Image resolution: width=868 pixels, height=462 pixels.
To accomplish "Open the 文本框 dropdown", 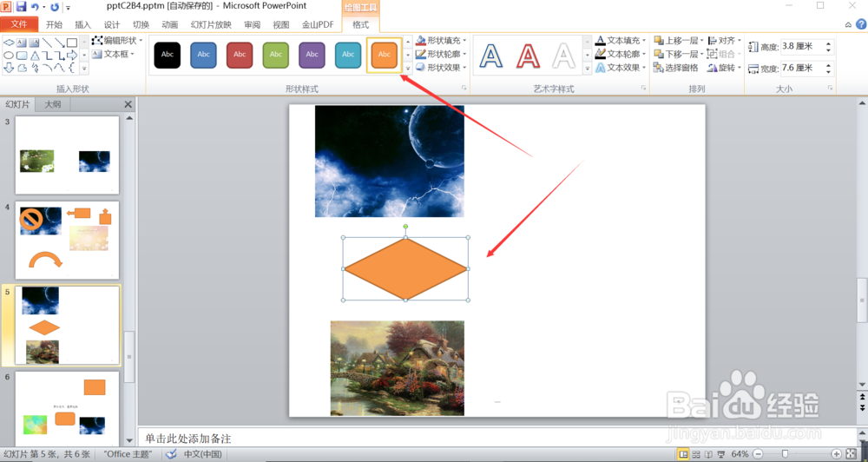I will click(114, 54).
